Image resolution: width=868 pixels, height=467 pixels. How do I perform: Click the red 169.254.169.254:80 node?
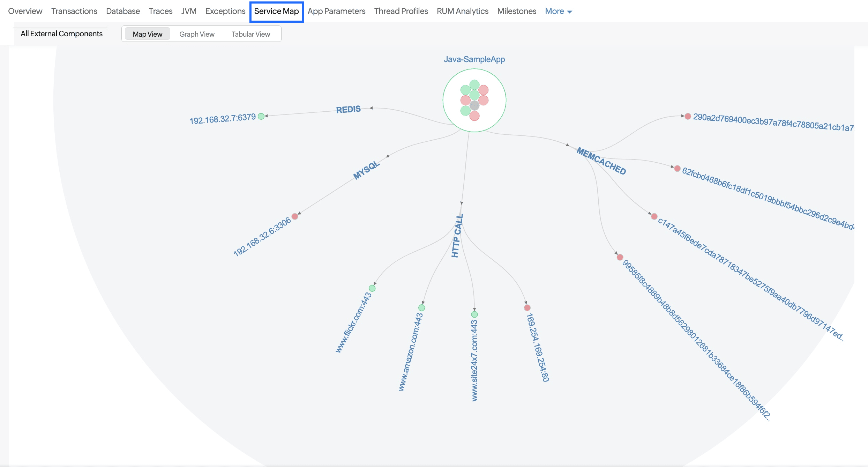(527, 307)
